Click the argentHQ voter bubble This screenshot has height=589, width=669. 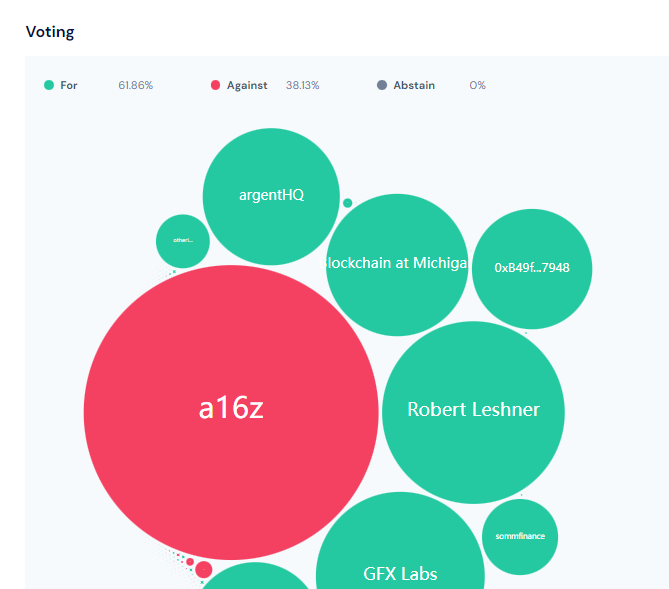(271, 196)
